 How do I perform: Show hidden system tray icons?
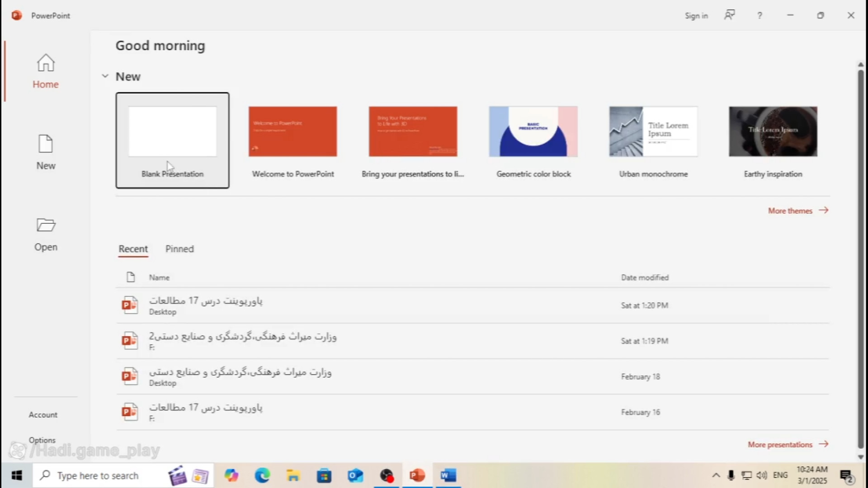click(716, 475)
